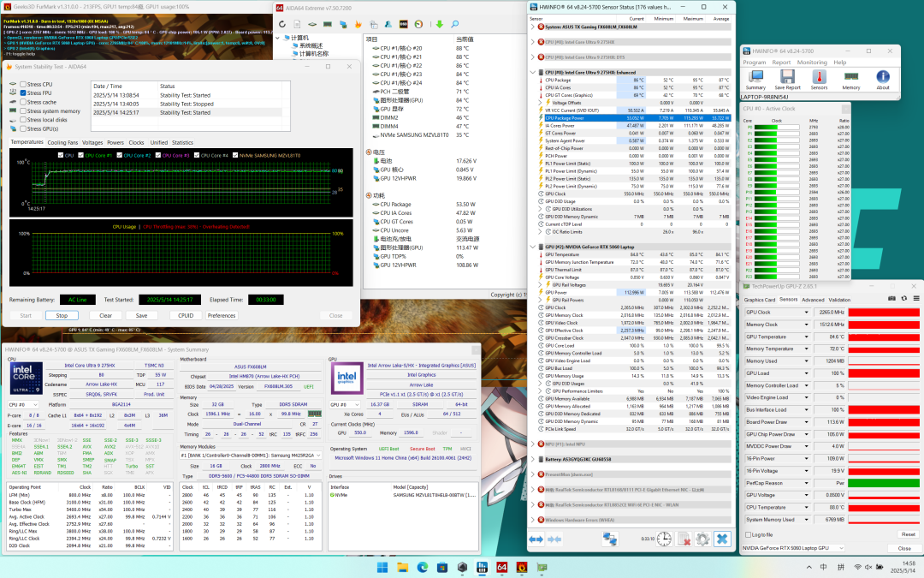The width and height of the screenshot is (924, 578).
Task: Open the GPU Clock sensor dropdown in GPU-Z
Action: coord(806,313)
